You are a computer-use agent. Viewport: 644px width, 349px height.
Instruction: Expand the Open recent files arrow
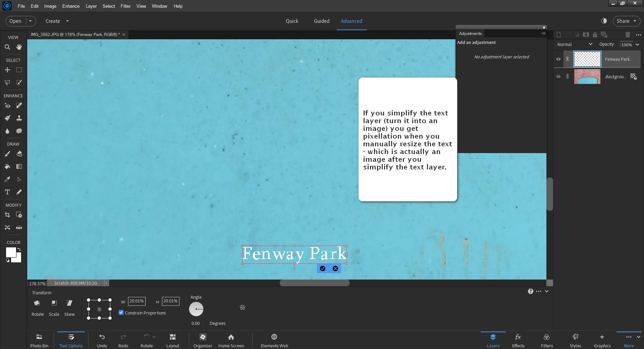click(30, 21)
